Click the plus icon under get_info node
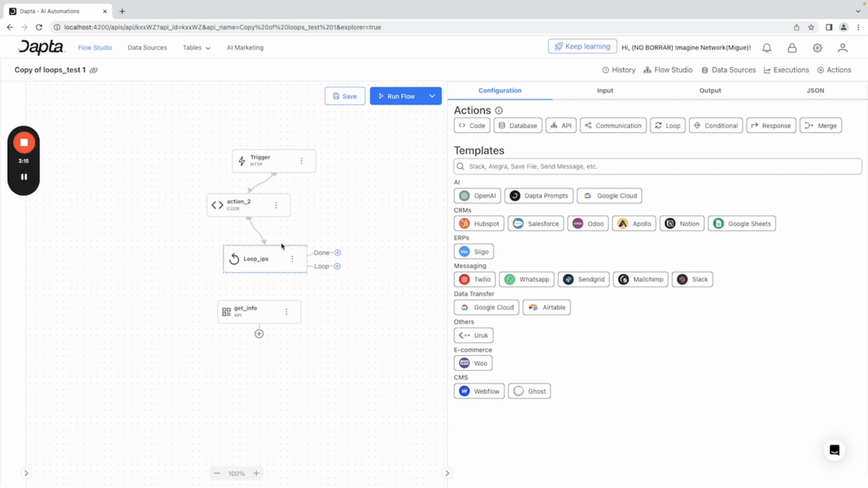Viewport: 868px width, 488px height. [x=259, y=334]
